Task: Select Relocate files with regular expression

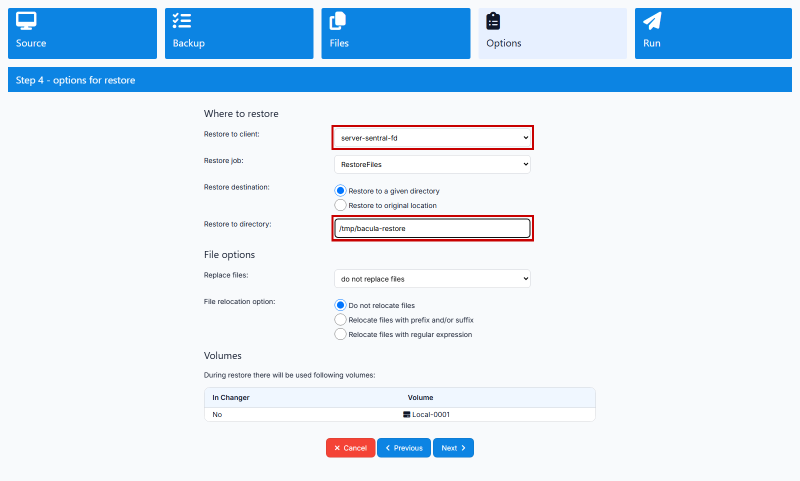Action: [x=340, y=334]
